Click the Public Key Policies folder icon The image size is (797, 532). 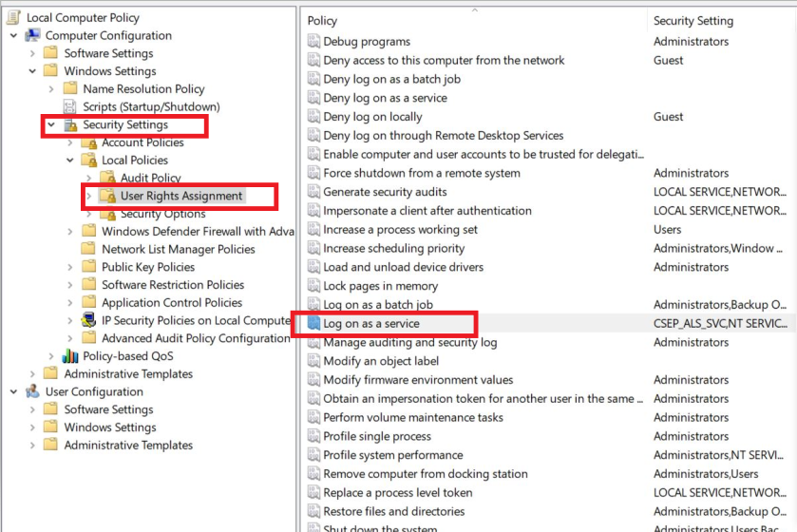pos(89,267)
